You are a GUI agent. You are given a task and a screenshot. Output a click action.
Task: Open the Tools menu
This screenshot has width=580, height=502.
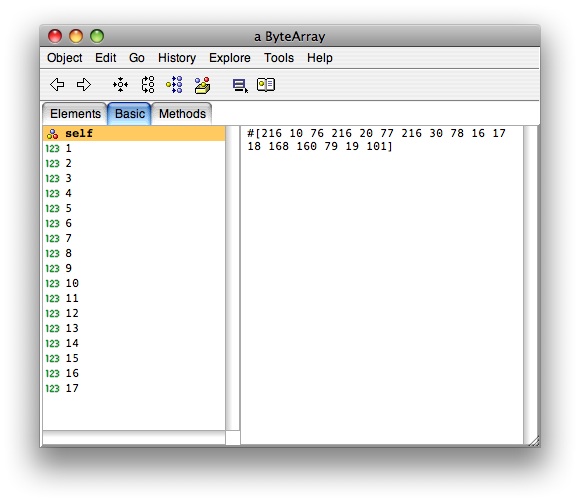click(x=279, y=58)
